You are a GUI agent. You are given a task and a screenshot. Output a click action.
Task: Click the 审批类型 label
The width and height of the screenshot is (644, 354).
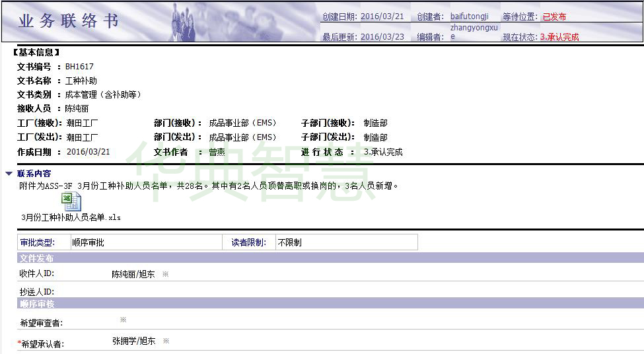click(38, 242)
